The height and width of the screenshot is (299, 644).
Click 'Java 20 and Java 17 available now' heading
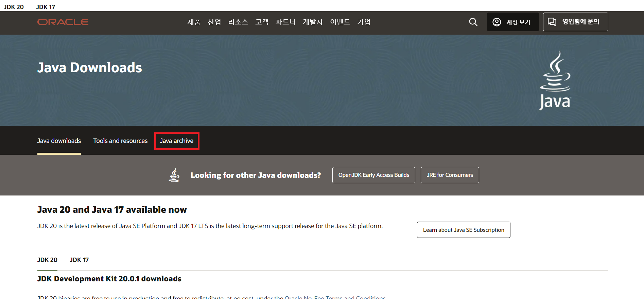coord(112,210)
